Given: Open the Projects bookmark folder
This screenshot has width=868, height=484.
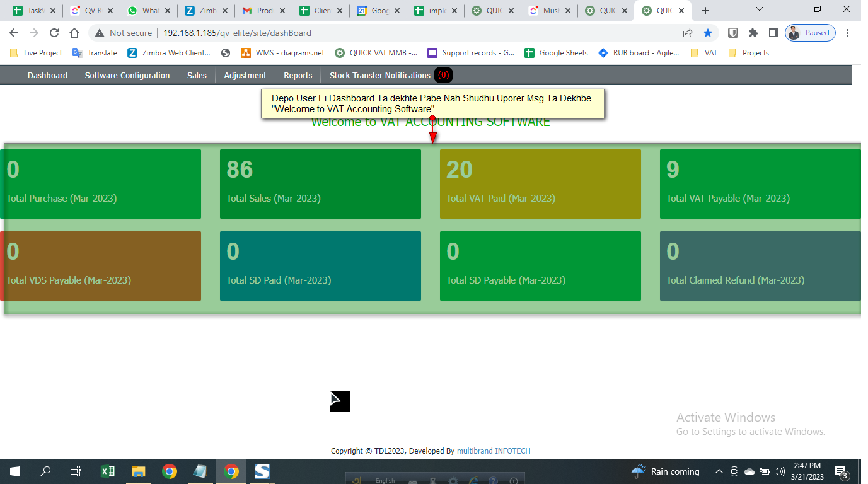Looking at the screenshot, I should (748, 53).
